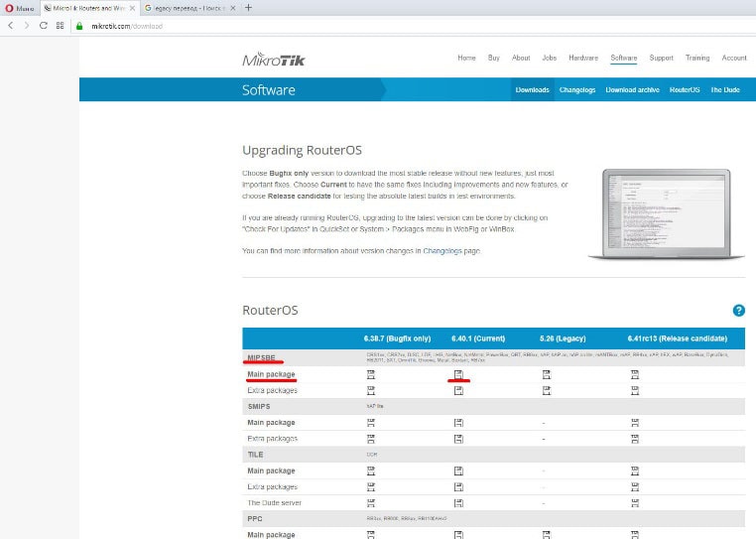Screen dimensions: 756x539
Task: Open the Jobs navigation link
Action: (x=550, y=58)
